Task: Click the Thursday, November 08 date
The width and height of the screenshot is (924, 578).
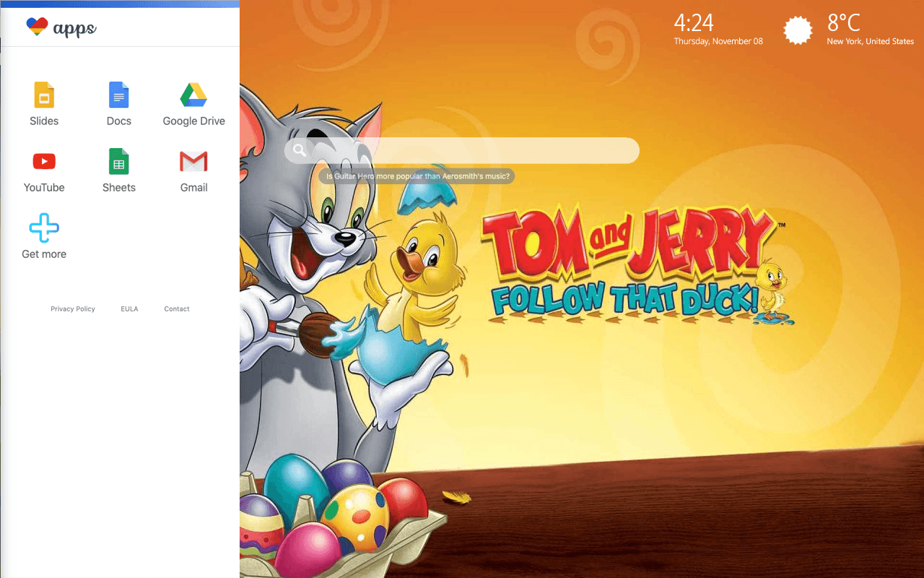Action: [718, 42]
